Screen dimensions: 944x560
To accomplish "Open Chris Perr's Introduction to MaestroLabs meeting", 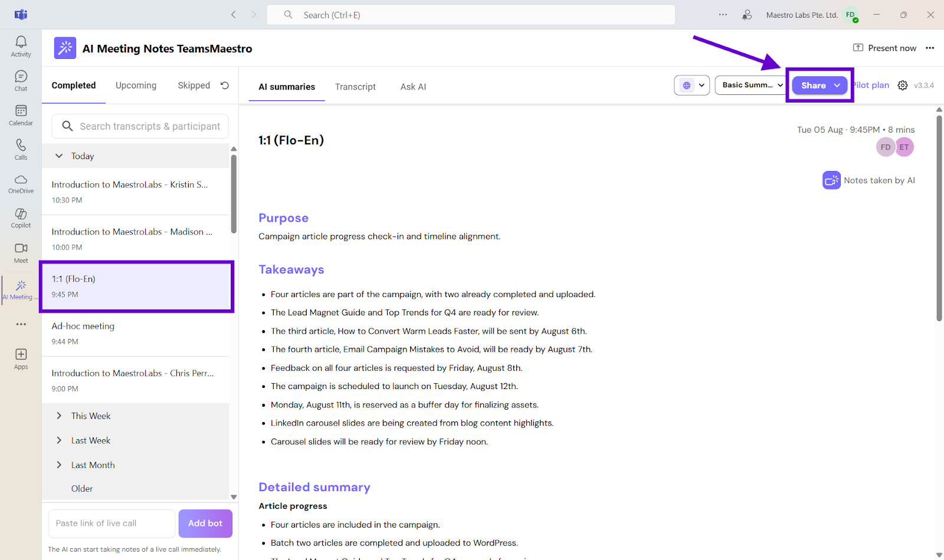I will (x=136, y=380).
